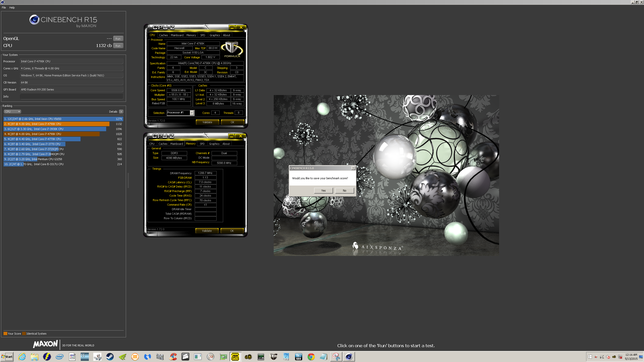The height and width of the screenshot is (362, 644).
Task: Open the orange circular menu icon in taskbar
Action: tap(135, 357)
